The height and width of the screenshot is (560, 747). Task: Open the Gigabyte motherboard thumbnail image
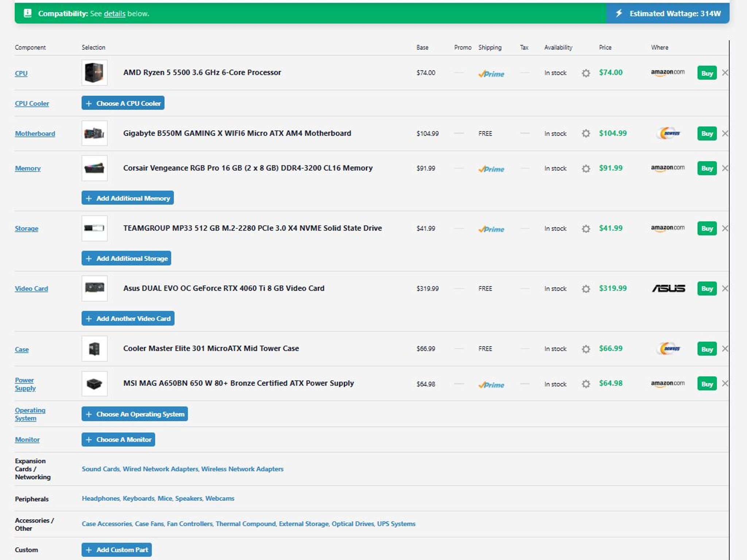click(x=94, y=133)
